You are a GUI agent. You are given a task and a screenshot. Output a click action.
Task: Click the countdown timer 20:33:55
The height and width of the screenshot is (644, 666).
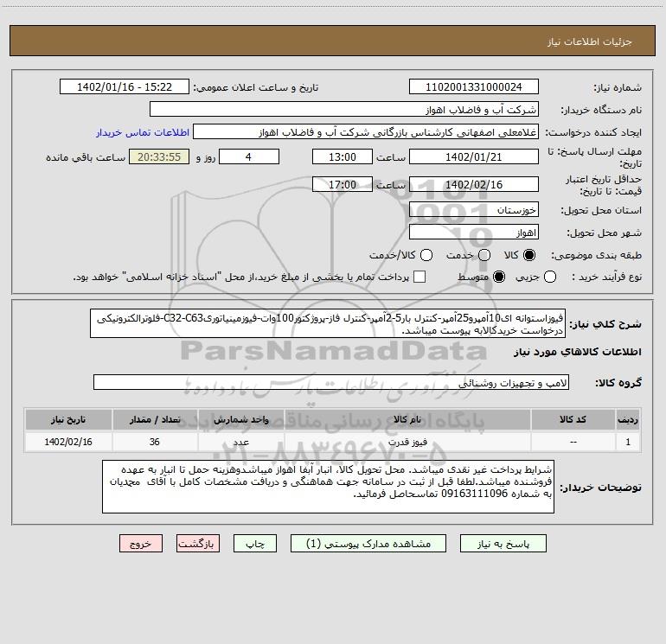click(159, 156)
